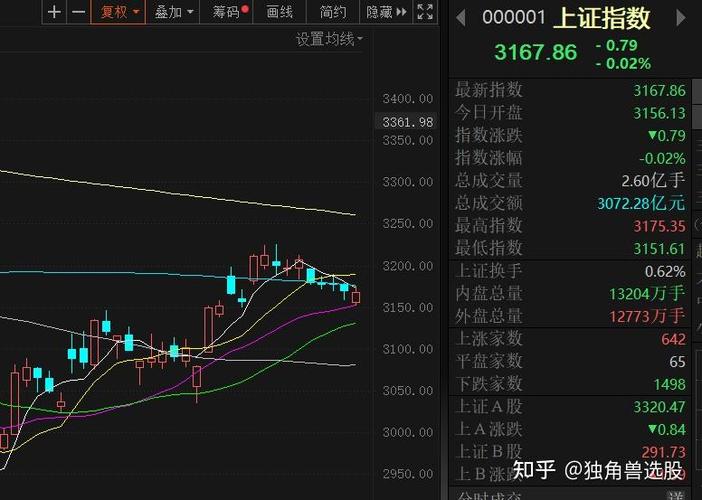Open the 复权 dropdown menu
702x500 pixels.
point(119,12)
